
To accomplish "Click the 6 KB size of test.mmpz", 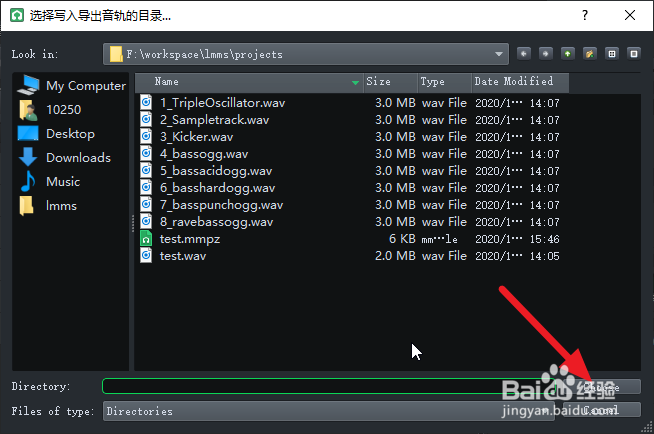I will tap(402, 239).
